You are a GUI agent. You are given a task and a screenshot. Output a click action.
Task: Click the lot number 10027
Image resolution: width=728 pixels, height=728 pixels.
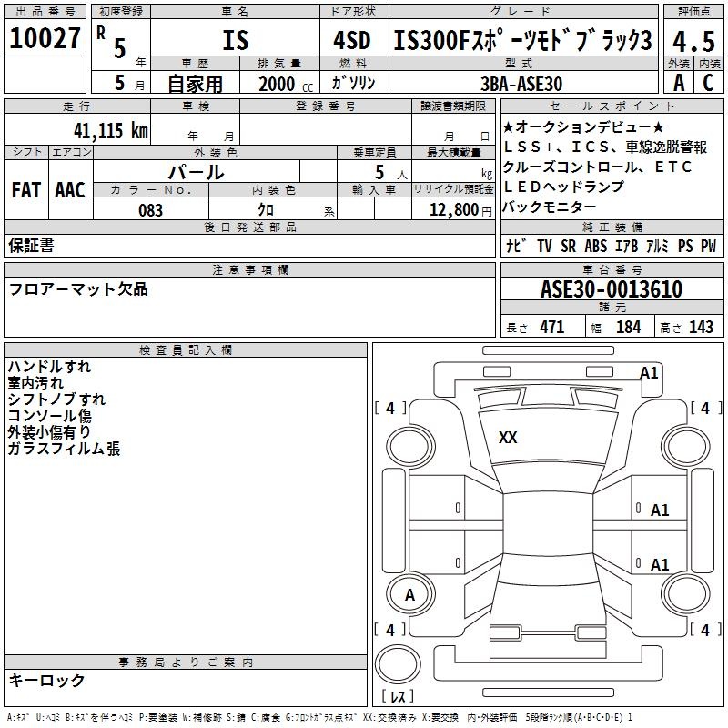[x=45, y=37]
